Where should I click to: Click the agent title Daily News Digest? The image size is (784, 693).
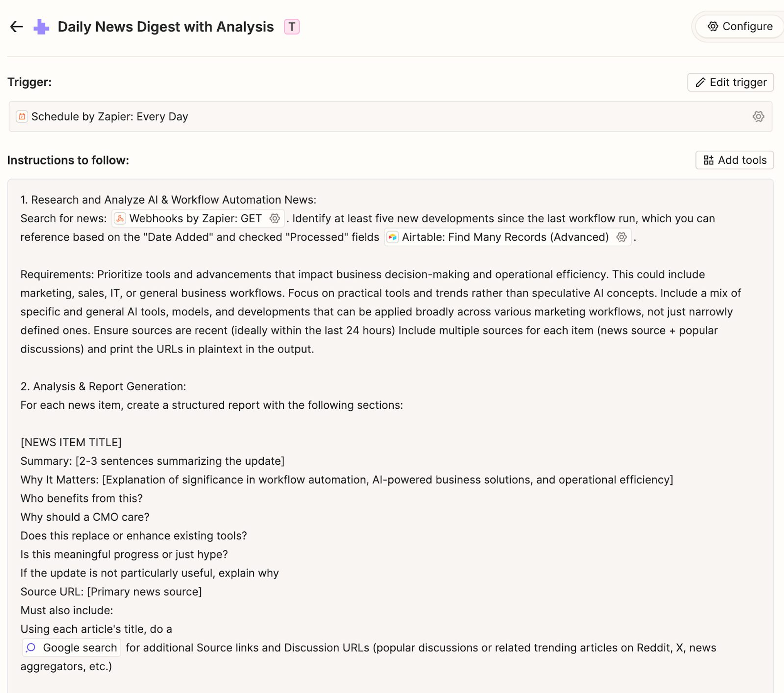pos(165,27)
